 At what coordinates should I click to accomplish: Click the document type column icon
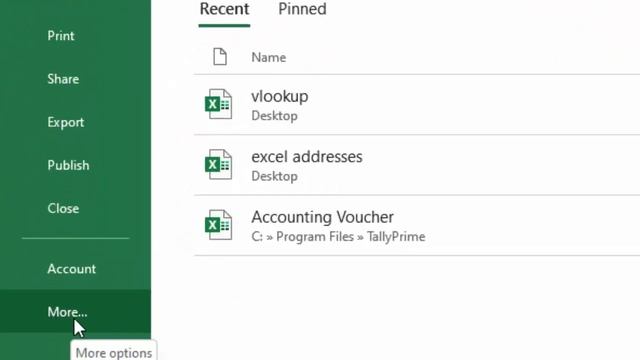point(220,57)
